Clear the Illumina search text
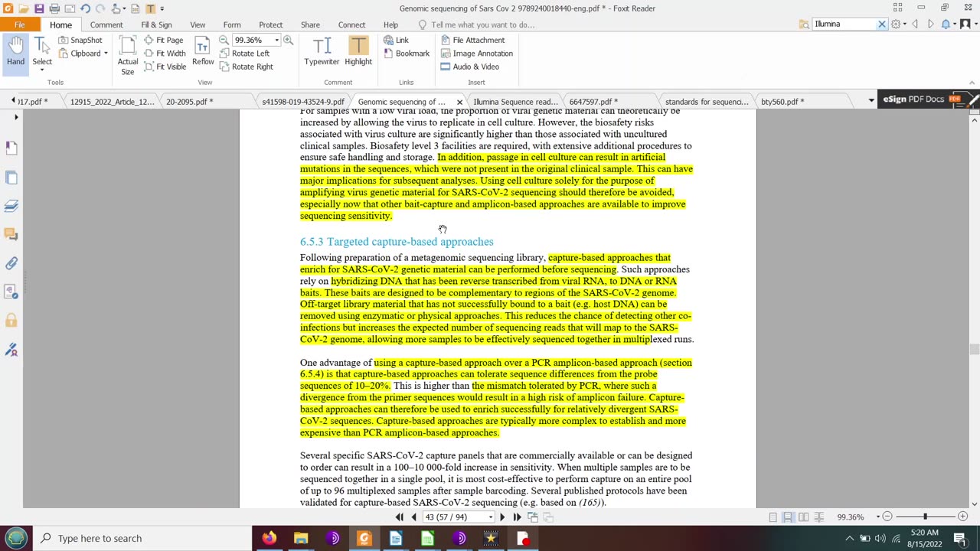This screenshot has width=980, height=551. (x=881, y=24)
